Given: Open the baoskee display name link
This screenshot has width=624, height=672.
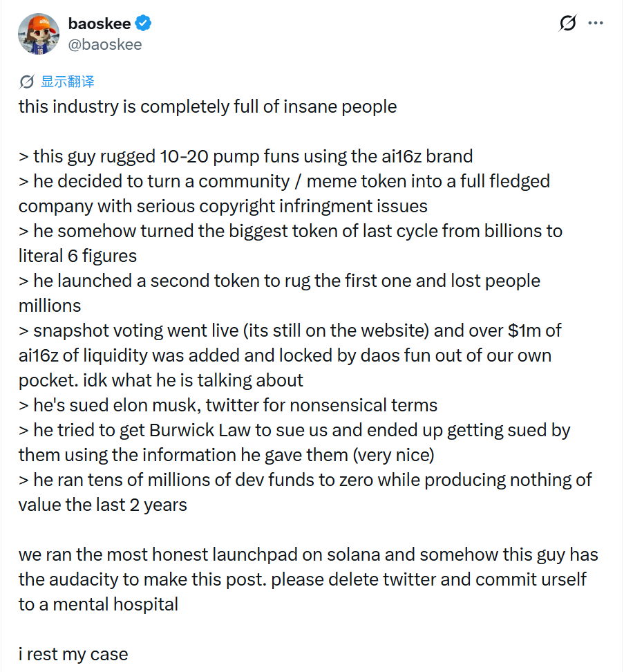Looking at the screenshot, I should click(100, 24).
